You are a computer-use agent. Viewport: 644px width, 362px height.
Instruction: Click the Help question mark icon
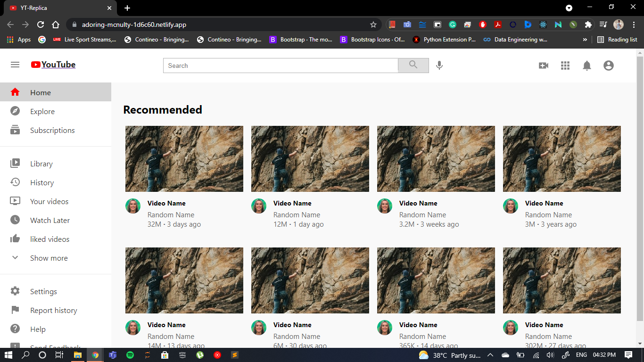pos(15,329)
